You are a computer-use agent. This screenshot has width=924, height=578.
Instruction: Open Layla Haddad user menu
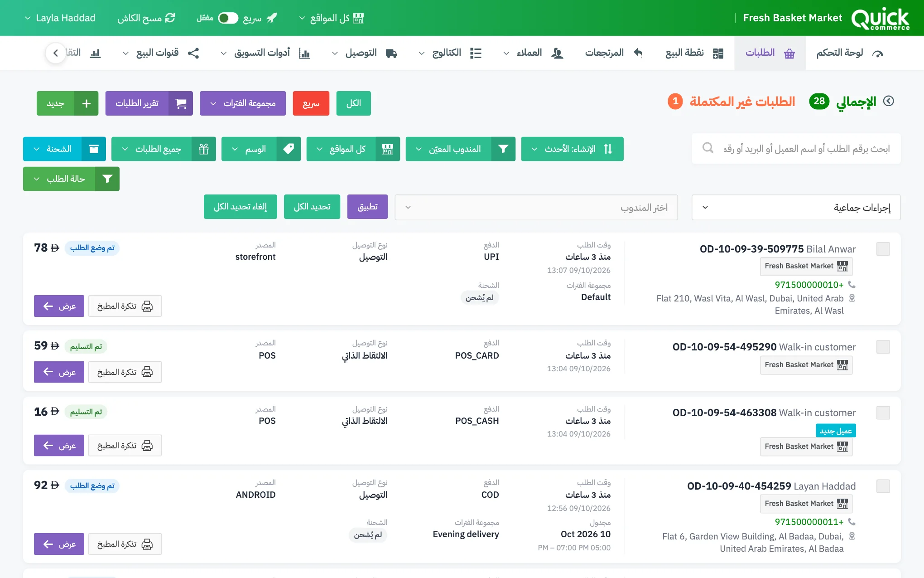tap(60, 18)
